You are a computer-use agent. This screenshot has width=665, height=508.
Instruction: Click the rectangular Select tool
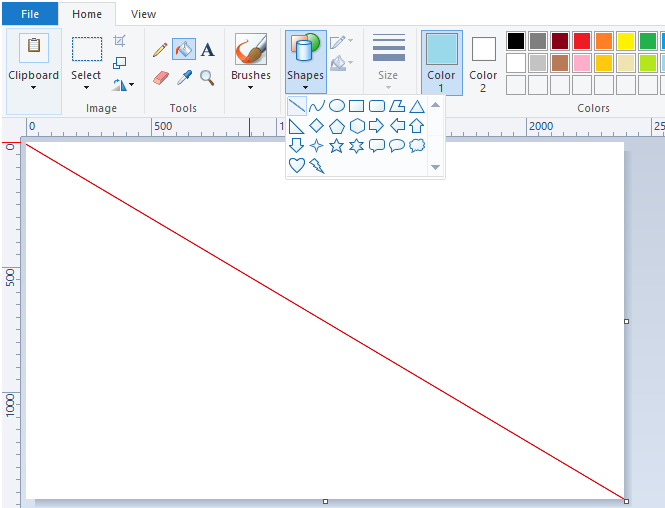tap(87, 49)
